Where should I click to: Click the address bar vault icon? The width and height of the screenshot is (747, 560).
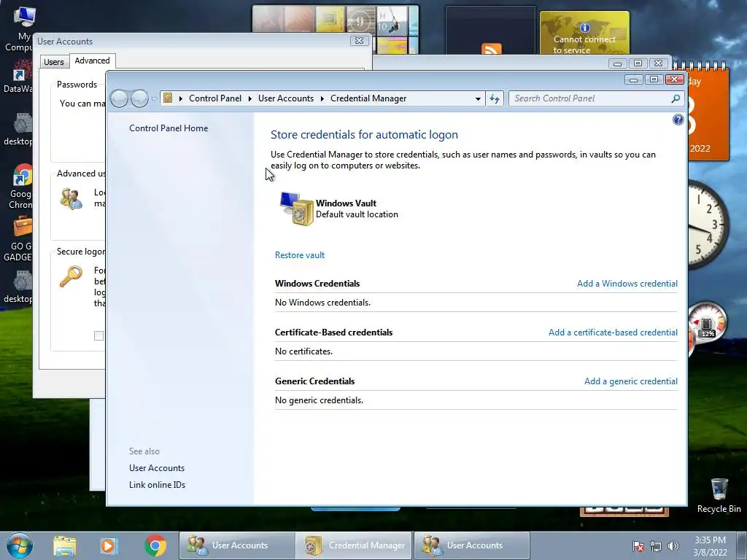click(x=168, y=98)
